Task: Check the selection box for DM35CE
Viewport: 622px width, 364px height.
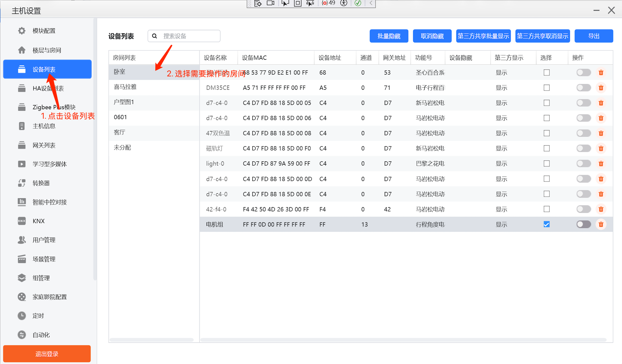Action: click(547, 88)
